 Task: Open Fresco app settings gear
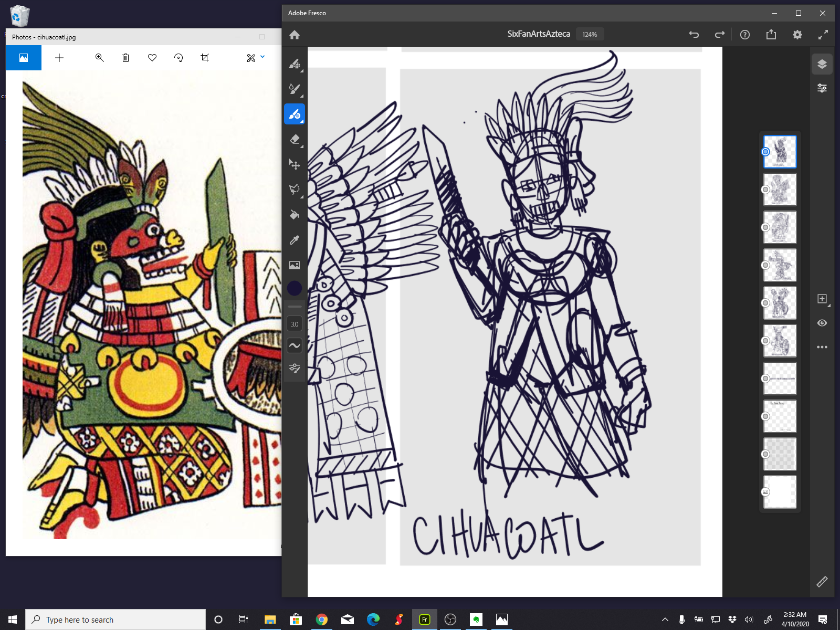(x=797, y=35)
